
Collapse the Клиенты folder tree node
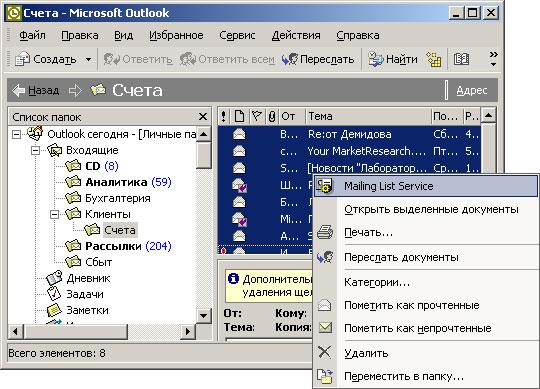[54, 214]
